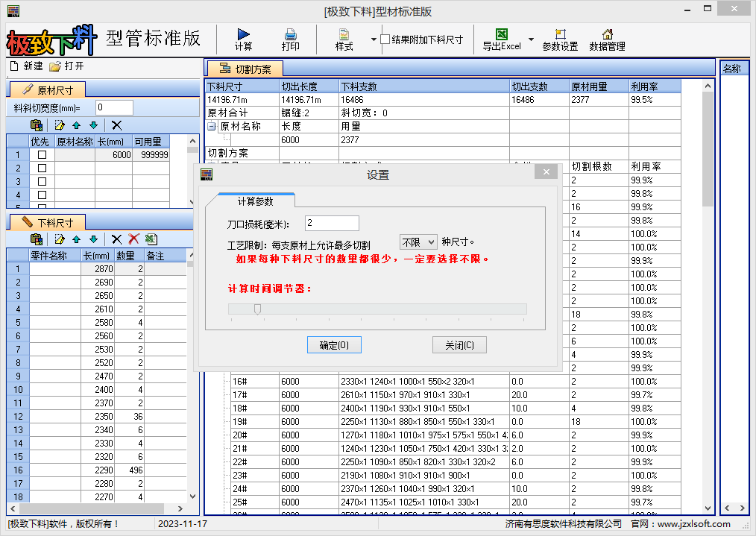Click black X delete in 原材尺寸 toolbar
This screenshot has height=536, width=756.
(x=116, y=125)
